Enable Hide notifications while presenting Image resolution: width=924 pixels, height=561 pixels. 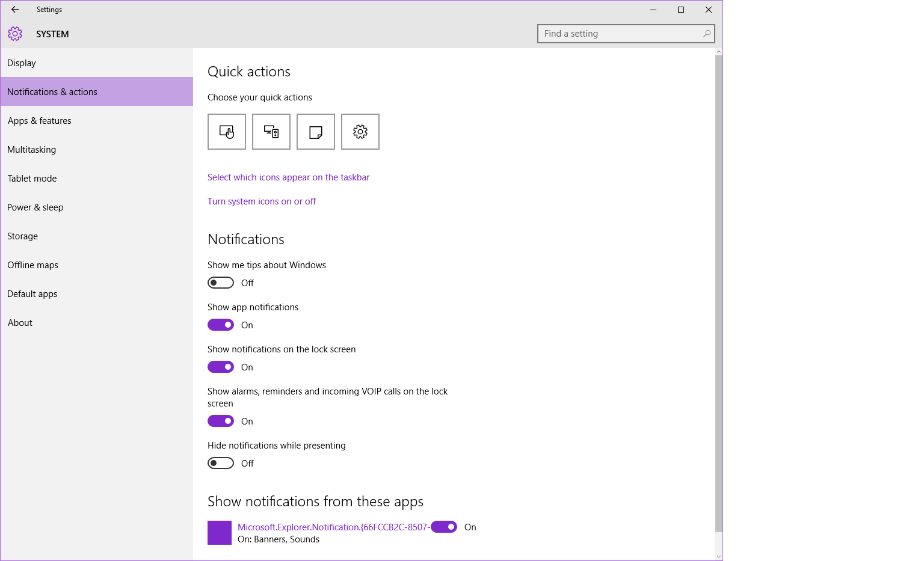pyautogui.click(x=221, y=463)
